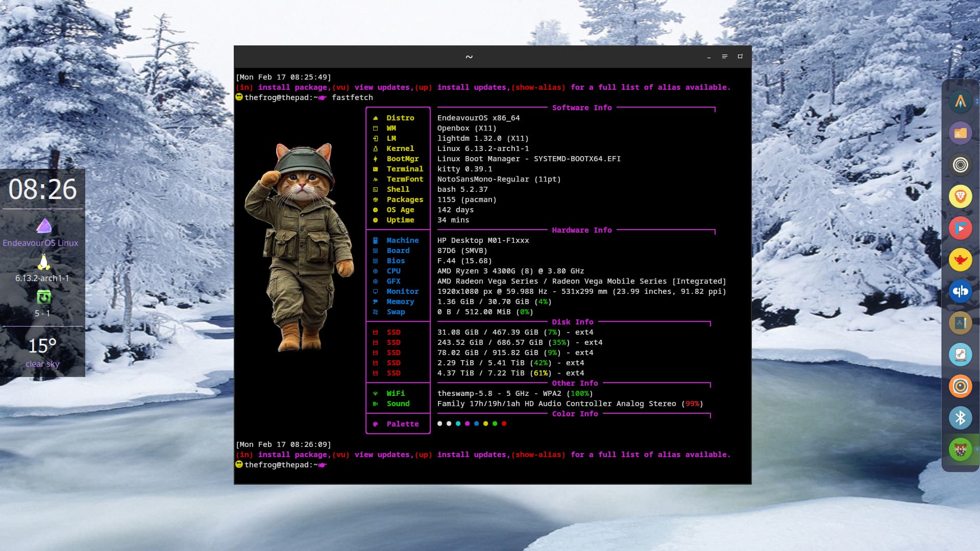Click the cyan palette color dot
Viewport: 980px width, 551px height.
[x=458, y=423]
